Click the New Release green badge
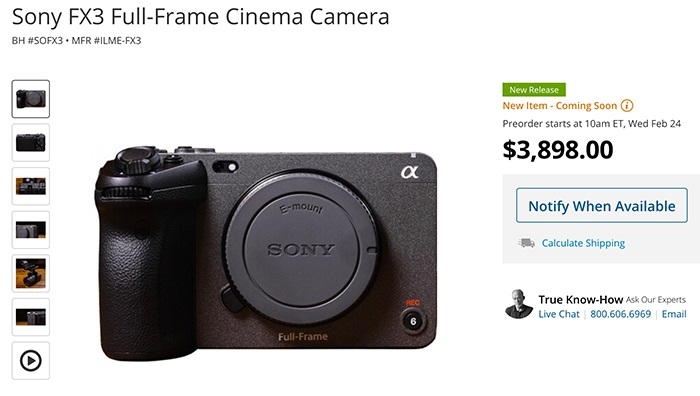The image size is (700, 396). click(x=534, y=90)
